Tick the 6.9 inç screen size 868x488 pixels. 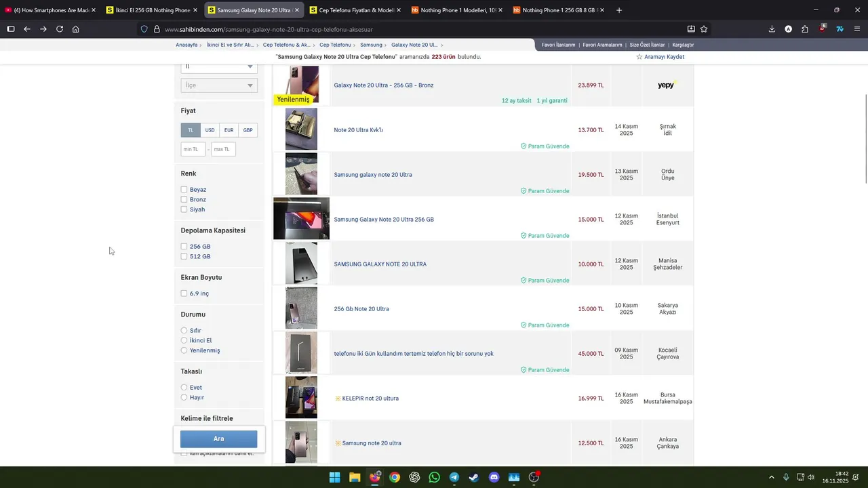(184, 293)
